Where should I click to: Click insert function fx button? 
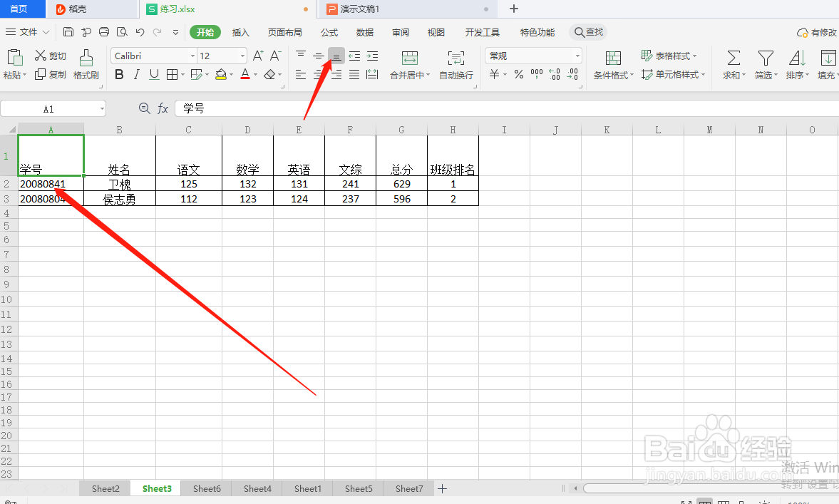point(163,108)
